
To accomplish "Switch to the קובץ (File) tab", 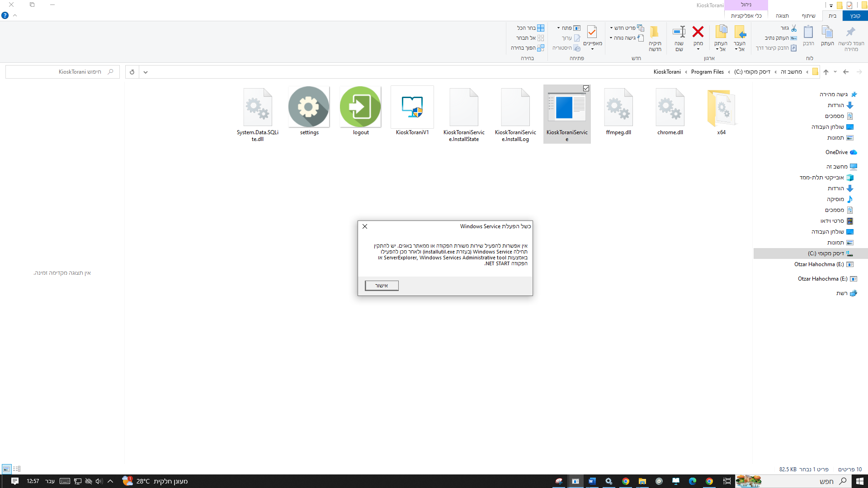I will 855,16.
